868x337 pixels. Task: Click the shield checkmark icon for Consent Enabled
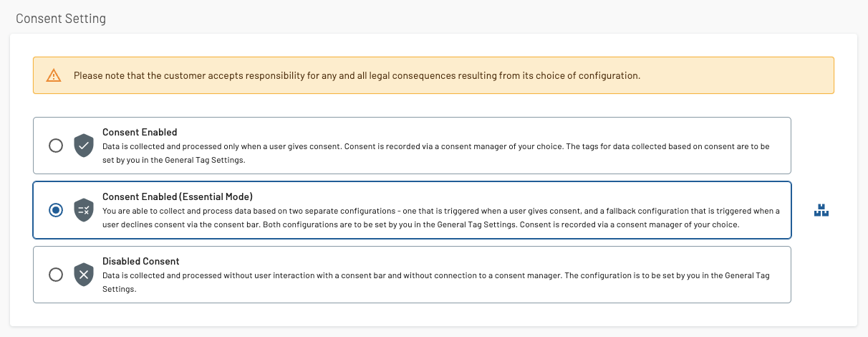point(84,146)
